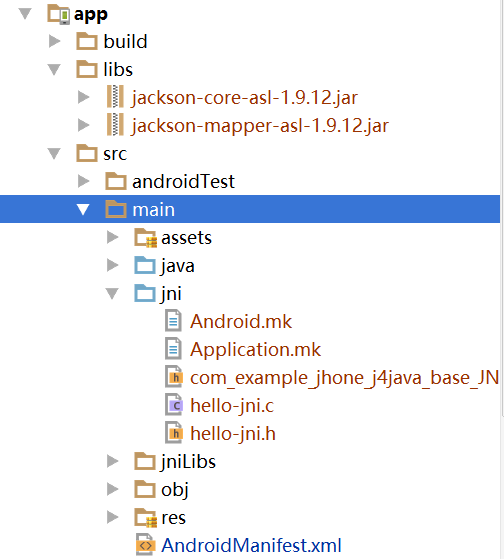Select the 'androidTest' folder name
The width and height of the screenshot is (504, 559).
(x=183, y=181)
